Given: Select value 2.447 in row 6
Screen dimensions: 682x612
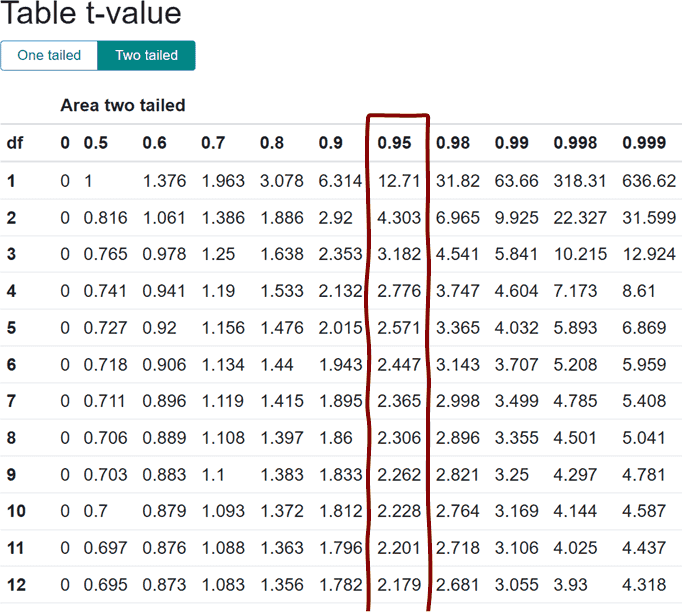Looking at the screenshot, I should pos(399,365).
